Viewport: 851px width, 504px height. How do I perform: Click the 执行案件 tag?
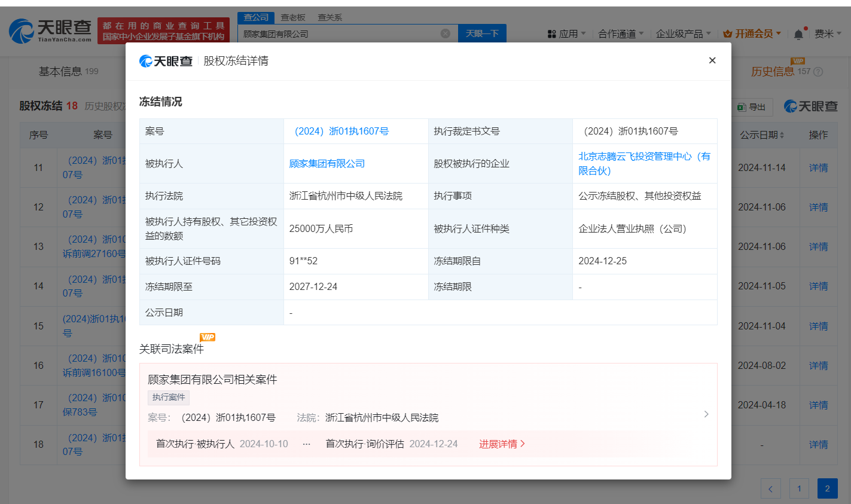pos(169,398)
